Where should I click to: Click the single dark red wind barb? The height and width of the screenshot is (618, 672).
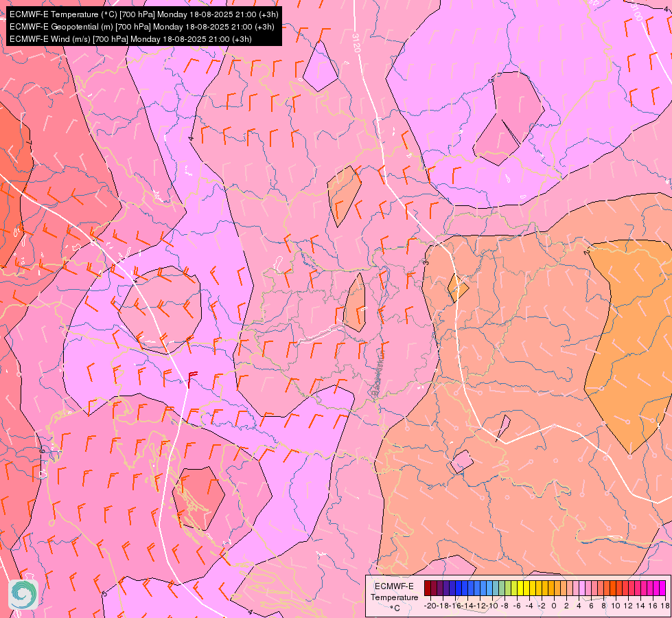(192, 380)
